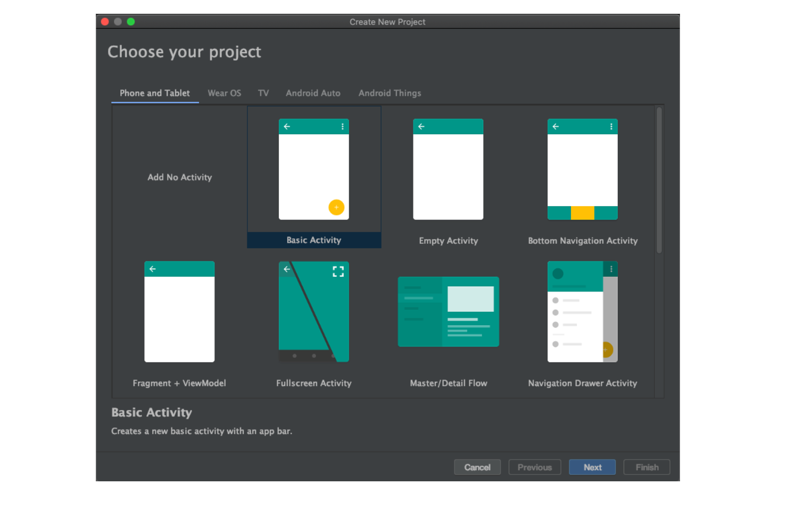This screenshot has width=812, height=509.
Task: Click the Cancel button
Action: coord(477,467)
